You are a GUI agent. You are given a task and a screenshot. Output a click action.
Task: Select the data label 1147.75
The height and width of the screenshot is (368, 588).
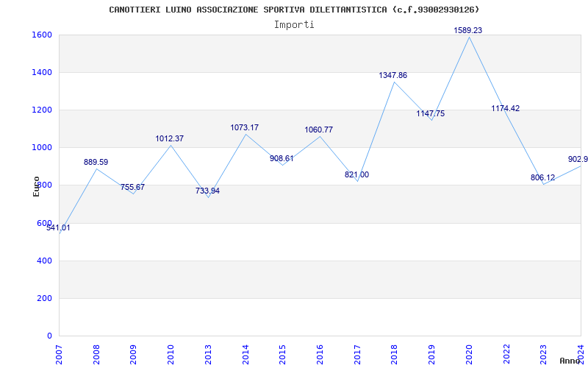(x=430, y=113)
